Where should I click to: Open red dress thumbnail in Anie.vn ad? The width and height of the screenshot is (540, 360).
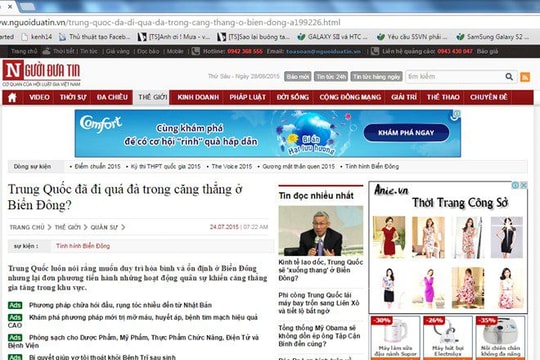point(389,237)
